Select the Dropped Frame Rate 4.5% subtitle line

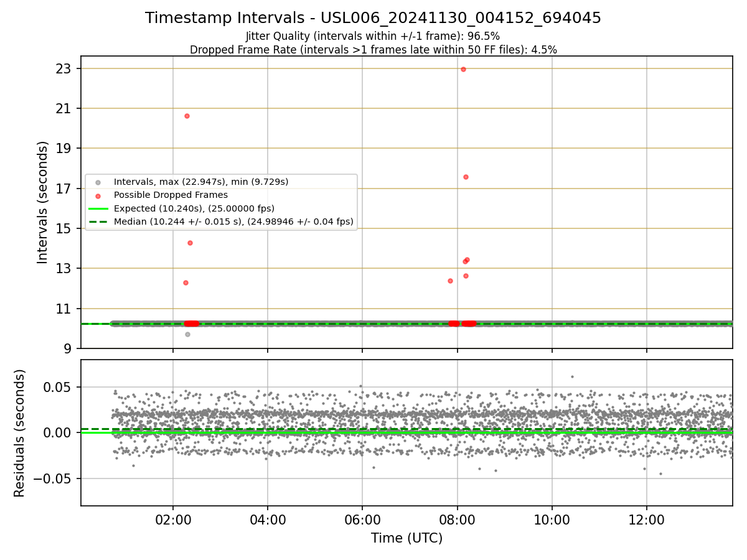[x=373, y=50]
